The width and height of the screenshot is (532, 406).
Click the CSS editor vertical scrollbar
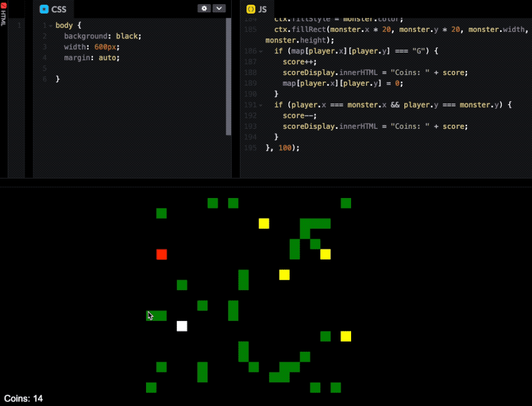(229, 77)
